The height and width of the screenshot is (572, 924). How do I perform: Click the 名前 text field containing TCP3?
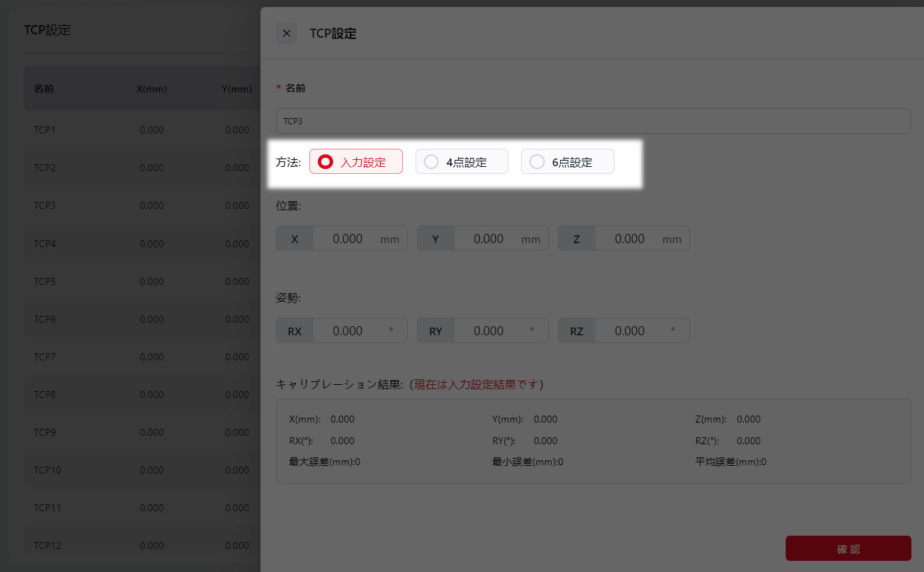click(593, 122)
